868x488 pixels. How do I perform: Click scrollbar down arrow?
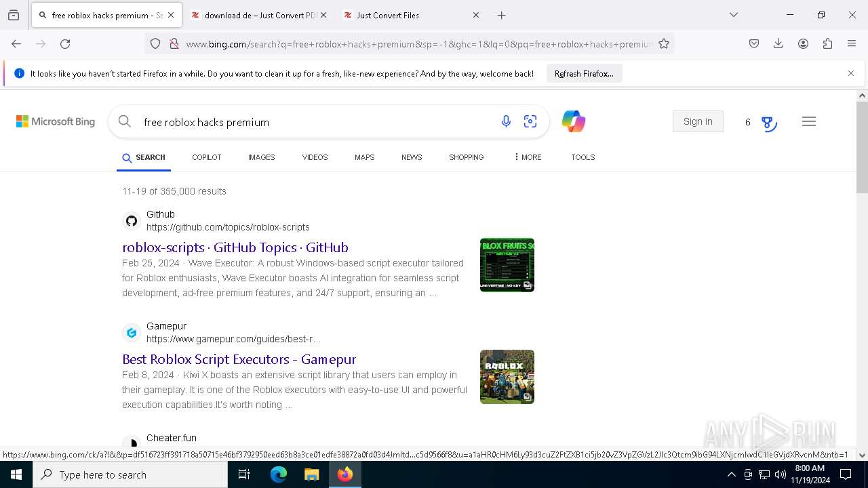tap(862, 455)
